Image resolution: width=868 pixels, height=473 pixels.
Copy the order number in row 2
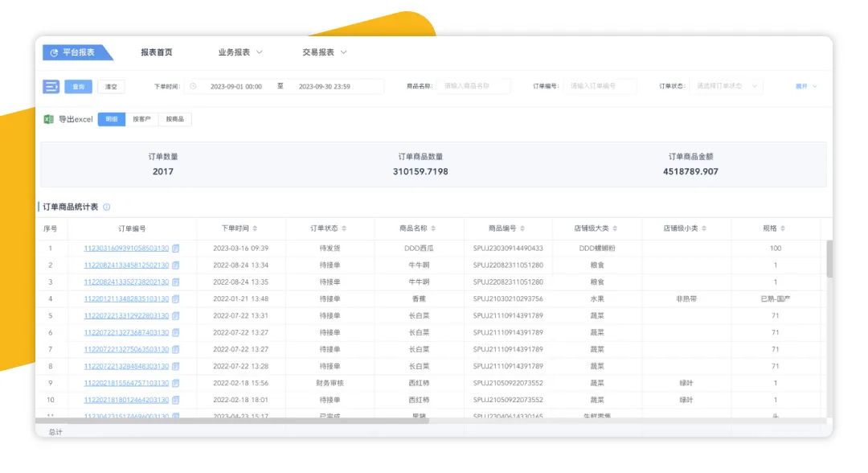175,265
